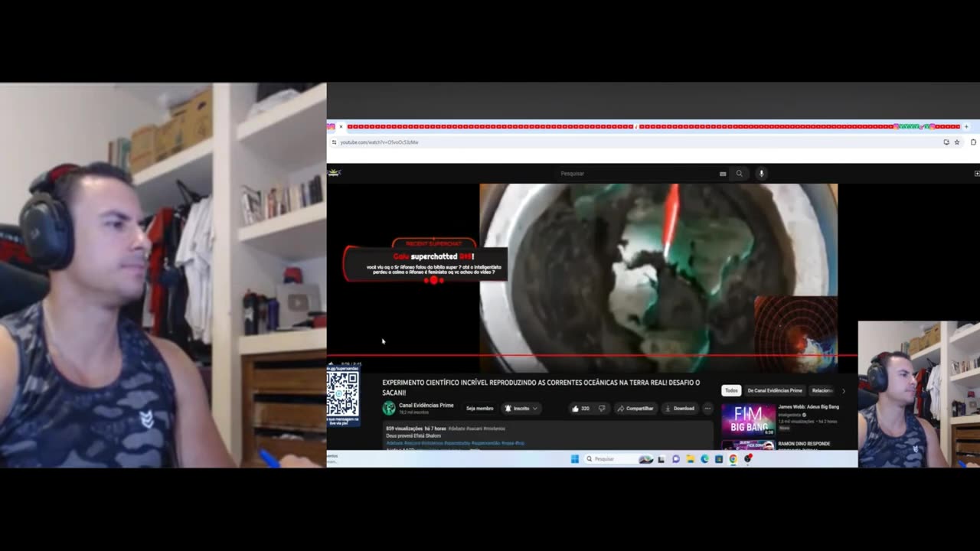This screenshot has height=551, width=980.
Task: Click the install/cast icon beside the star
Action: pos(946,142)
